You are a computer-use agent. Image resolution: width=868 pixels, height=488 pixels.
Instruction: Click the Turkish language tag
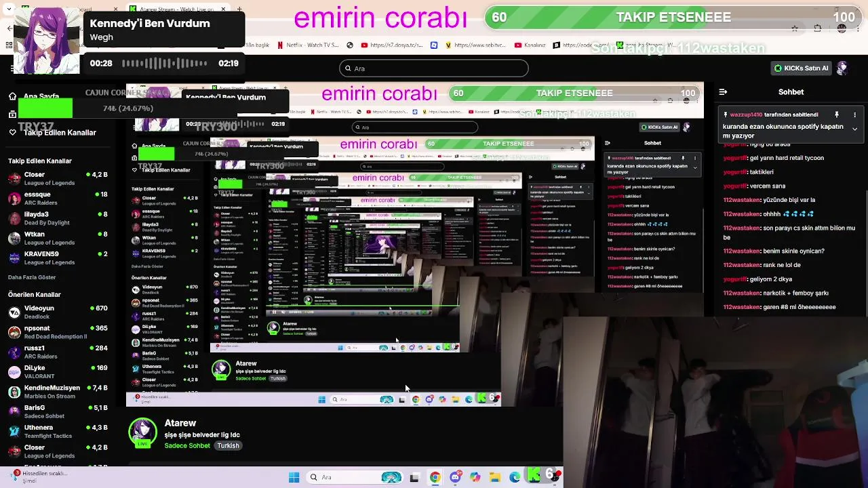point(228,446)
